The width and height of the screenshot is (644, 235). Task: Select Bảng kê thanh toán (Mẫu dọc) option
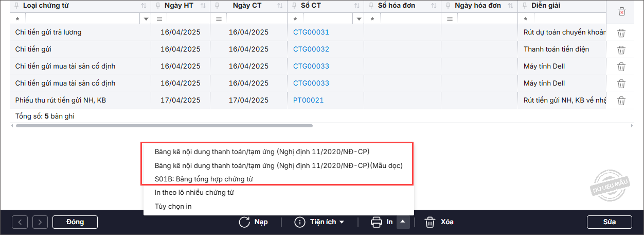279,165
